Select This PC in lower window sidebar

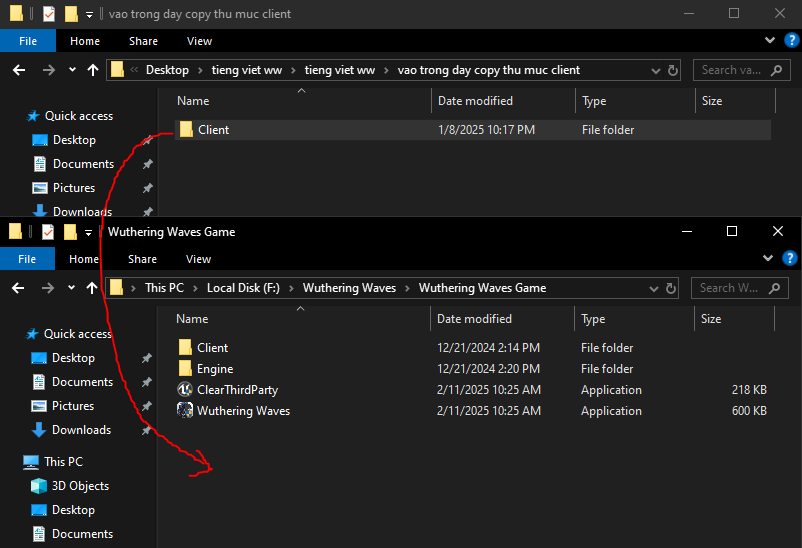53,462
